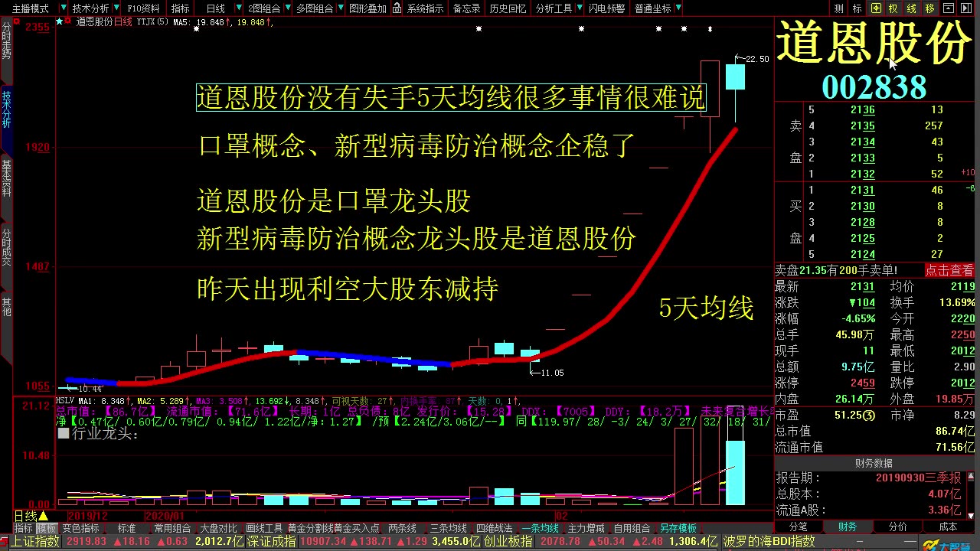The image size is (980, 551).
Task: Select the 模板 bottom tab
Action: click(x=47, y=528)
